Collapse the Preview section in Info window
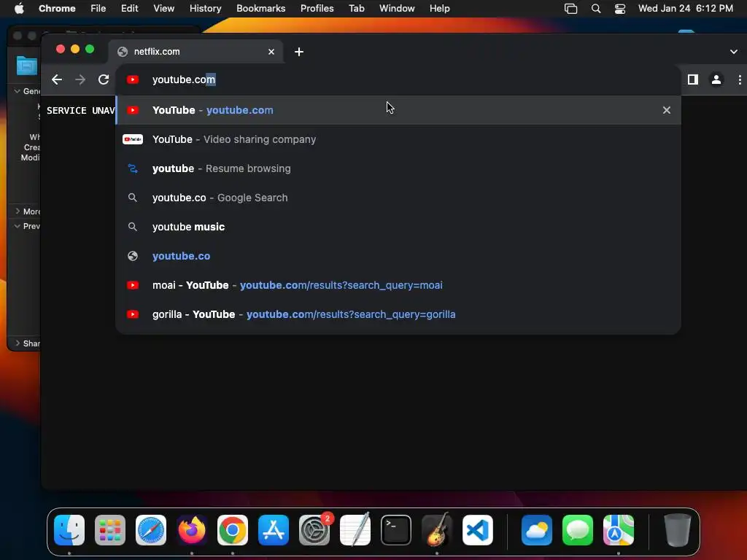This screenshot has width=747, height=560. pos(18,226)
